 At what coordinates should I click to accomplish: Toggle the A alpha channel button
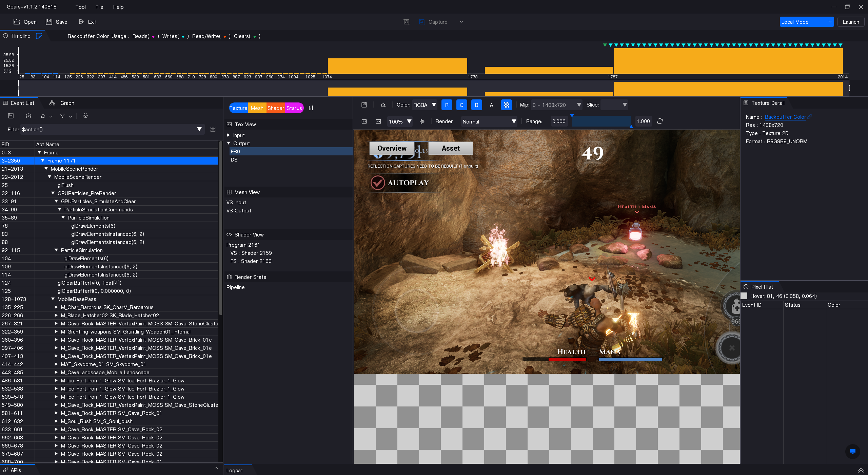point(492,105)
